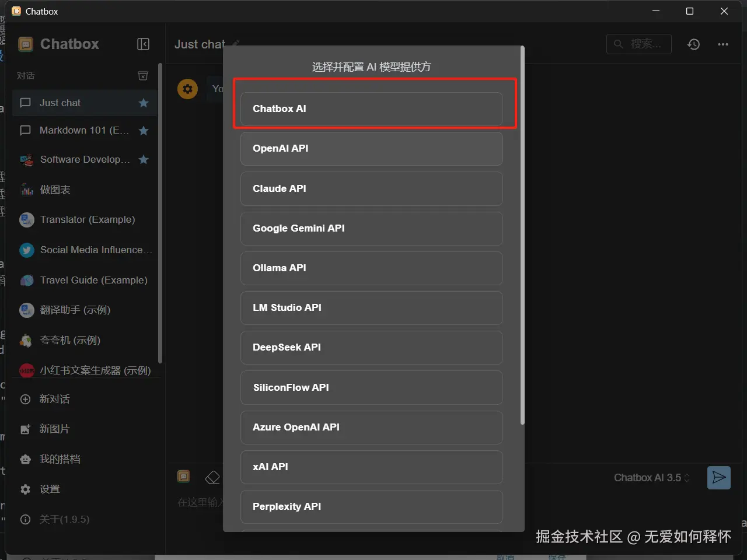Choose DeepSeek API as provider
The height and width of the screenshot is (560, 747).
coord(372,347)
